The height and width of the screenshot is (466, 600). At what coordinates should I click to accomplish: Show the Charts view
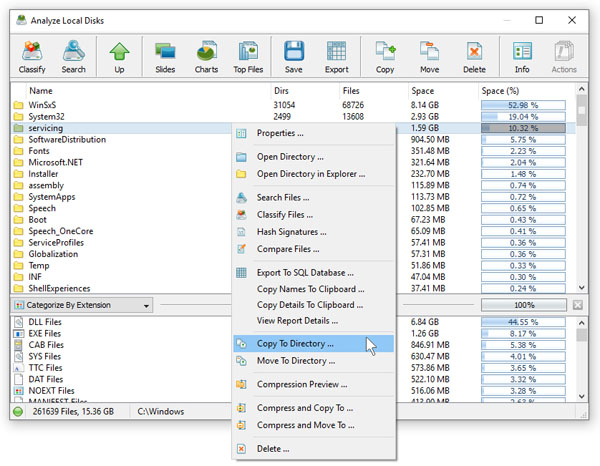pos(206,57)
